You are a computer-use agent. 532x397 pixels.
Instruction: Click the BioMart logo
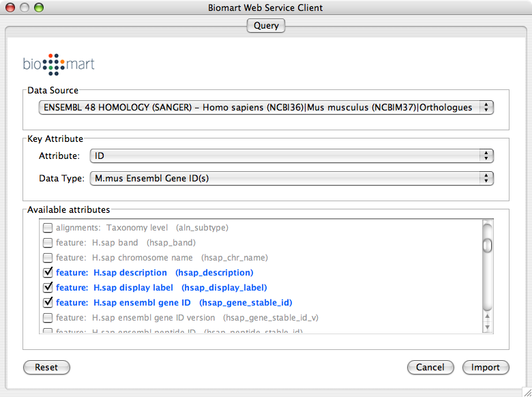point(59,64)
